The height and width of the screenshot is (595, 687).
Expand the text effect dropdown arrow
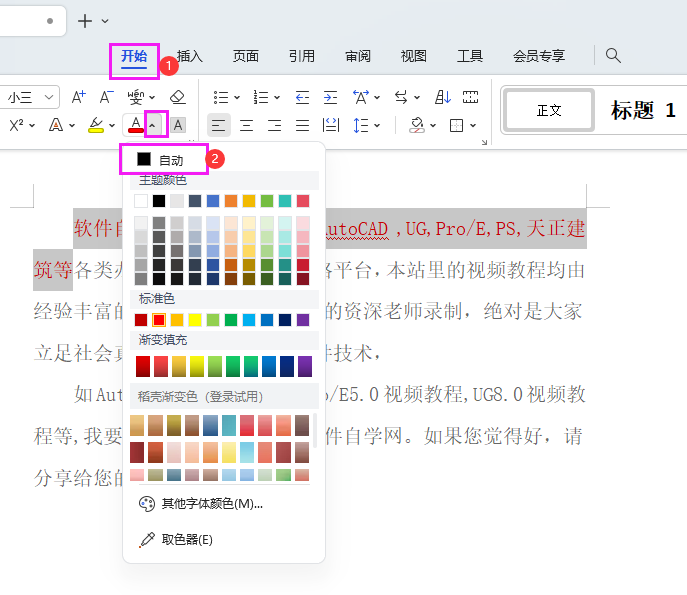(x=72, y=125)
